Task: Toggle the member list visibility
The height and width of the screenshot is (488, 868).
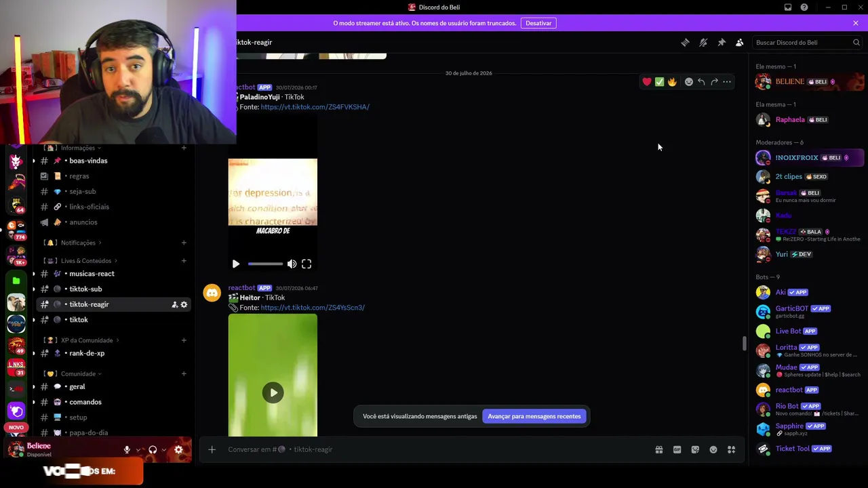Action: [x=740, y=43]
